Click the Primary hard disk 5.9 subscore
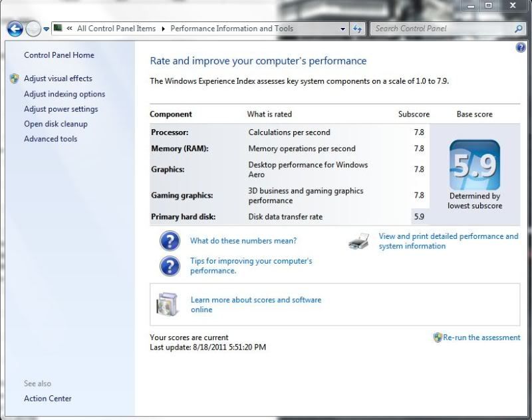Viewport: 532px width, 420px height. [x=420, y=216]
